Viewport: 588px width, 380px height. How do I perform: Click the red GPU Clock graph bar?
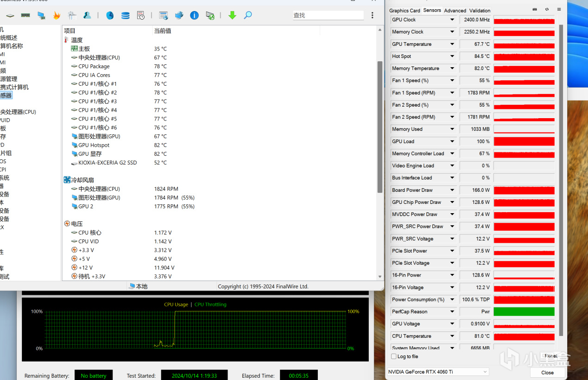point(524,20)
